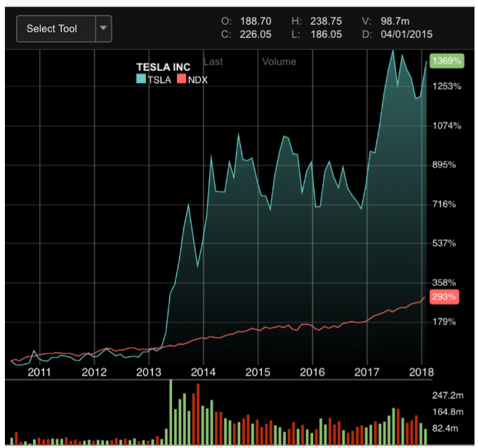
Task: Click the 537% y-axis label
Action: 444,244
